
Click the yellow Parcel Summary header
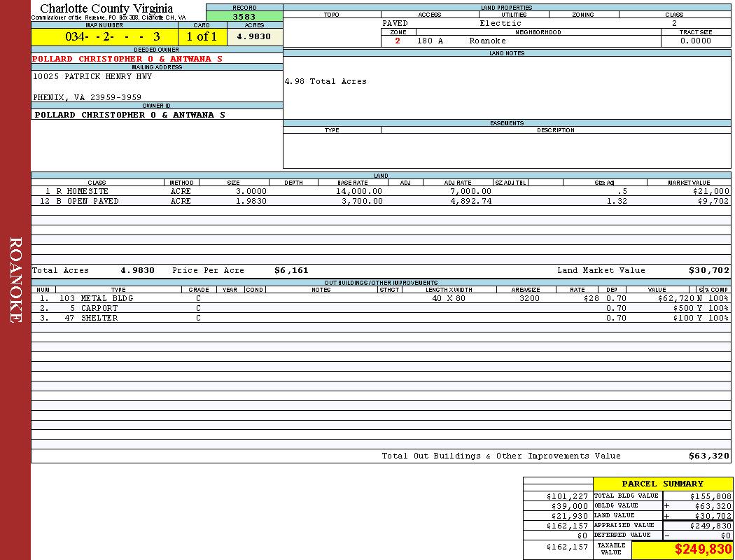tap(662, 484)
